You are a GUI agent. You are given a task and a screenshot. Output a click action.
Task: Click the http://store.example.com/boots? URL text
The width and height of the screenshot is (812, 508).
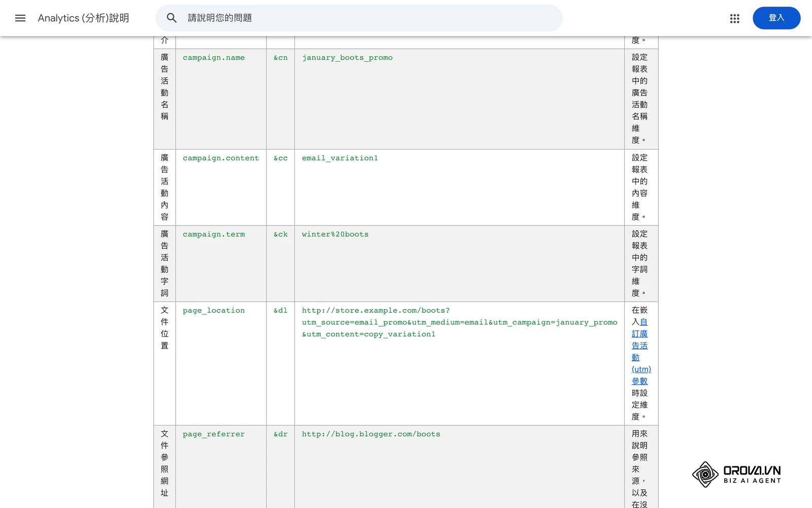tap(376, 311)
